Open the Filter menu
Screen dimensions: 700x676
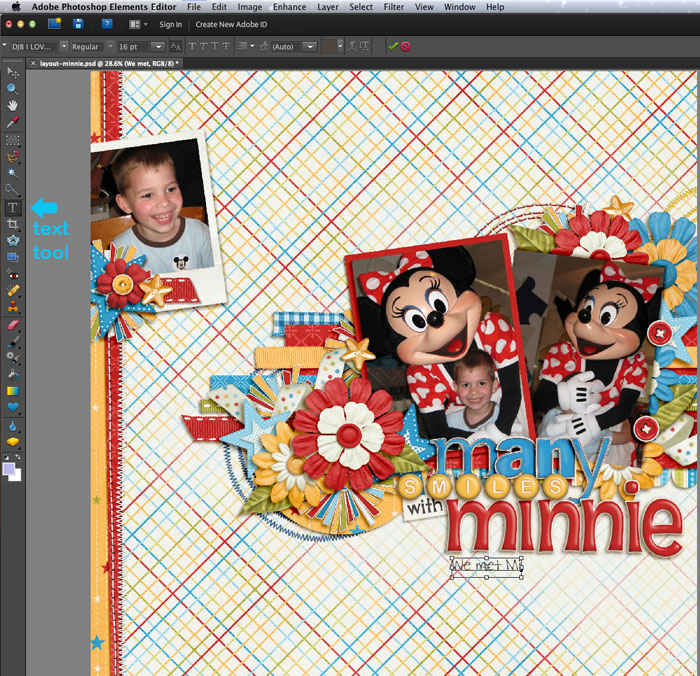point(394,7)
